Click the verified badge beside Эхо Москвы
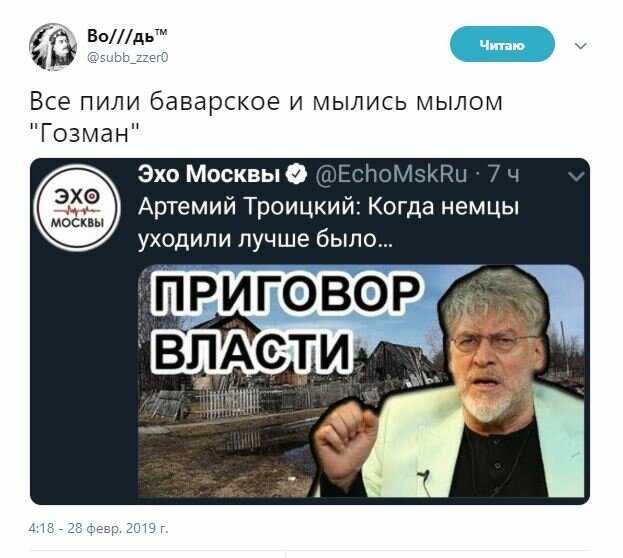 tap(297, 174)
